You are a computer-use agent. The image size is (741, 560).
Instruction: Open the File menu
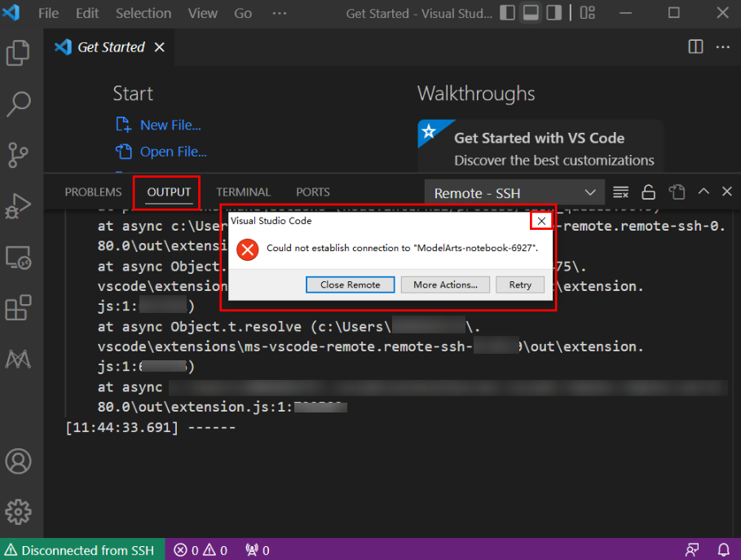tap(48, 13)
